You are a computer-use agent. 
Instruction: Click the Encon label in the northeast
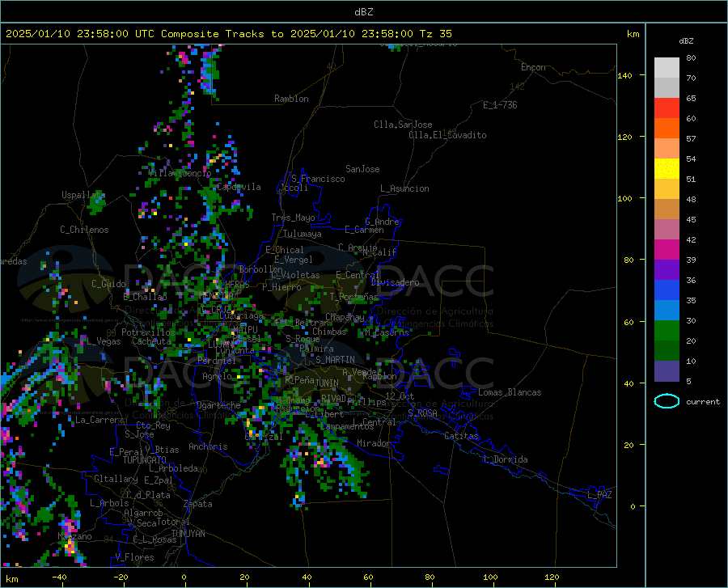click(x=533, y=67)
